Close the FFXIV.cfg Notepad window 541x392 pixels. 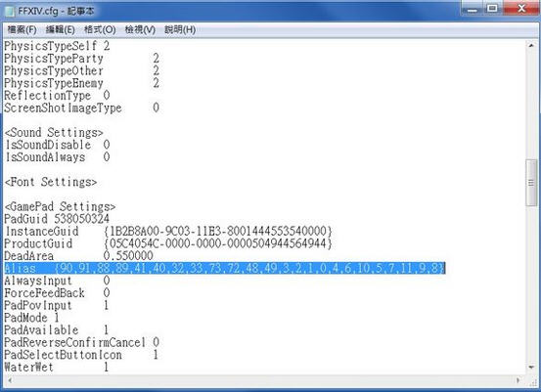click(521, 8)
